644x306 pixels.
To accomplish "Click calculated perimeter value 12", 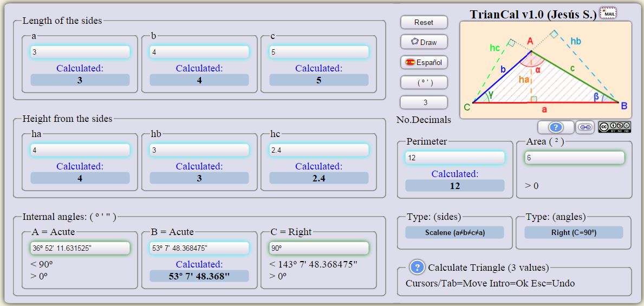I will [x=454, y=186].
